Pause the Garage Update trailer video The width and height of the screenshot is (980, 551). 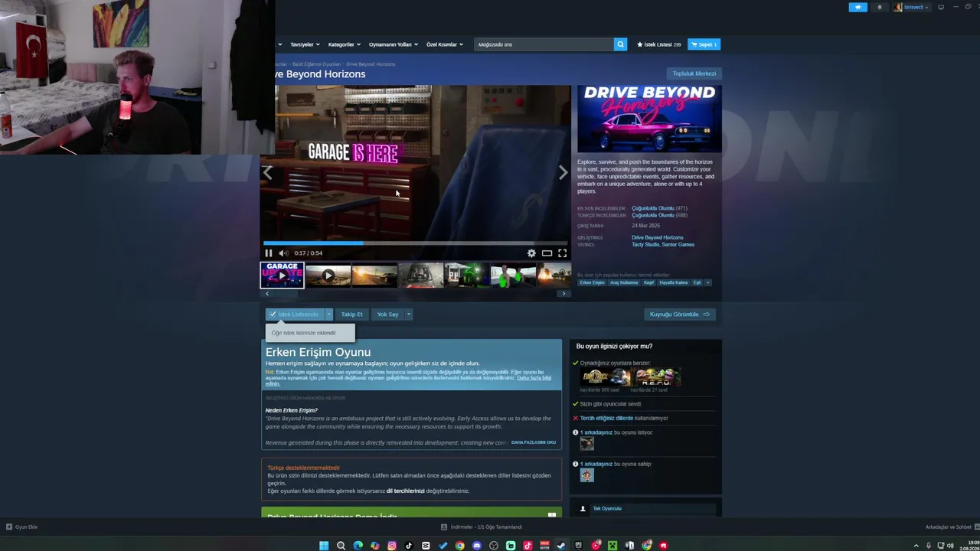coord(269,253)
